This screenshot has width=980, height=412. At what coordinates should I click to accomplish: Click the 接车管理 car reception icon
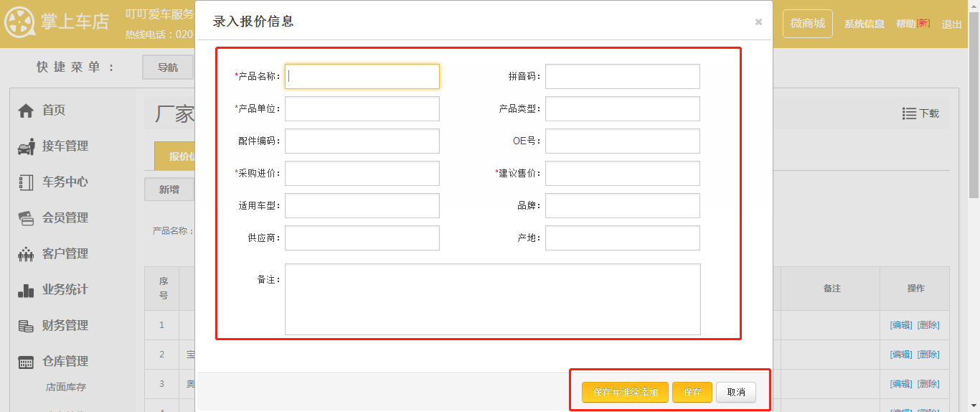[26, 146]
